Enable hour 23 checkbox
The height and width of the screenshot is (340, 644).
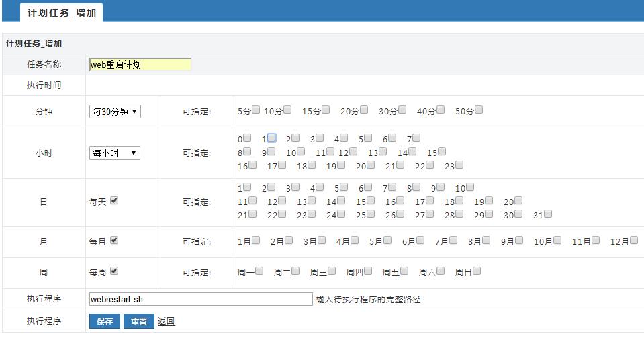point(459,165)
